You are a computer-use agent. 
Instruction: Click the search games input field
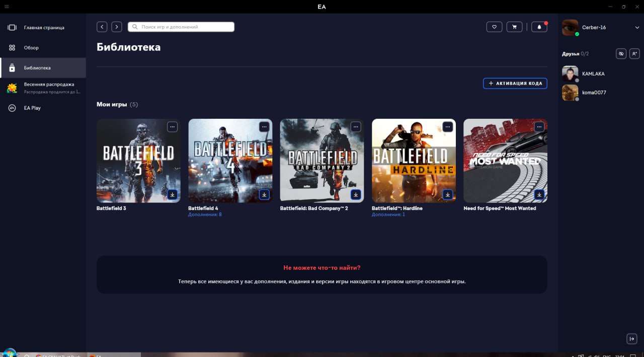181,26
